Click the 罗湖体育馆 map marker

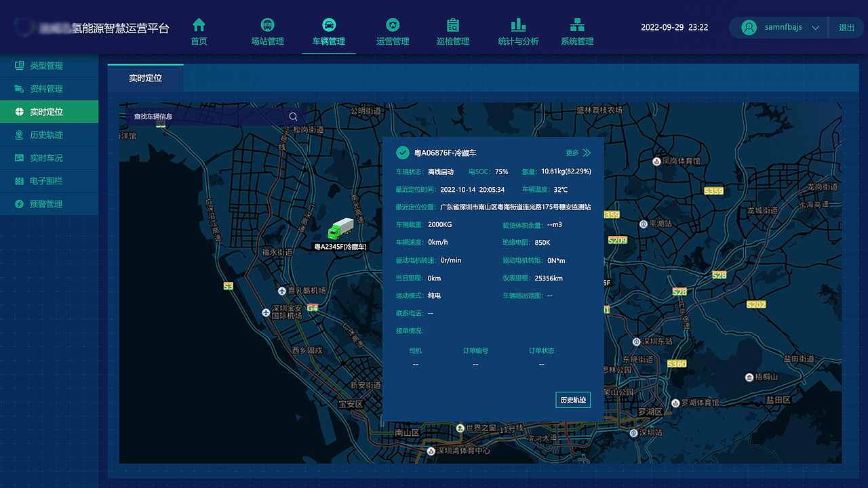click(x=675, y=403)
